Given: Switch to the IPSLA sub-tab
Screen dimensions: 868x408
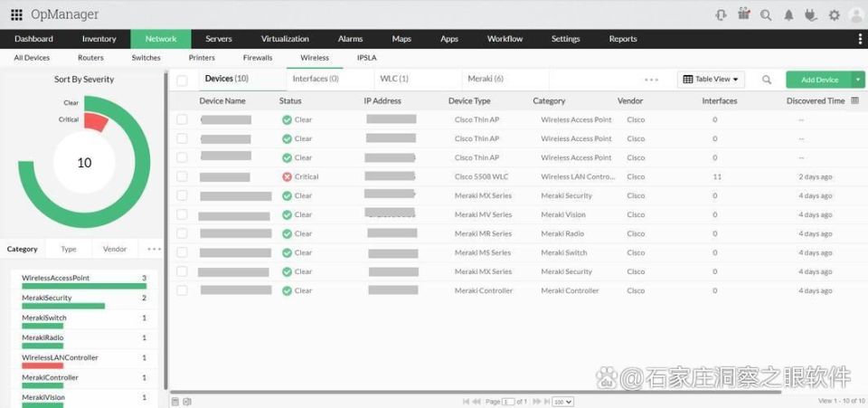Looking at the screenshot, I should point(367,58).
